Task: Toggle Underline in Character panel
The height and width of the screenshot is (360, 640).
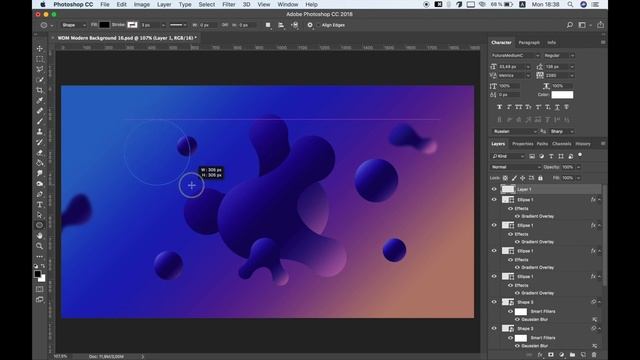Action: point(557,107)
